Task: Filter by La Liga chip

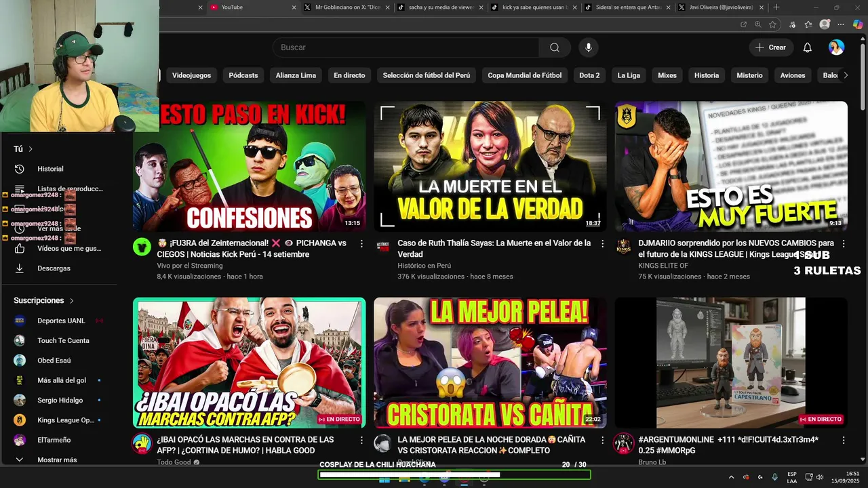Action: [629, 75]
